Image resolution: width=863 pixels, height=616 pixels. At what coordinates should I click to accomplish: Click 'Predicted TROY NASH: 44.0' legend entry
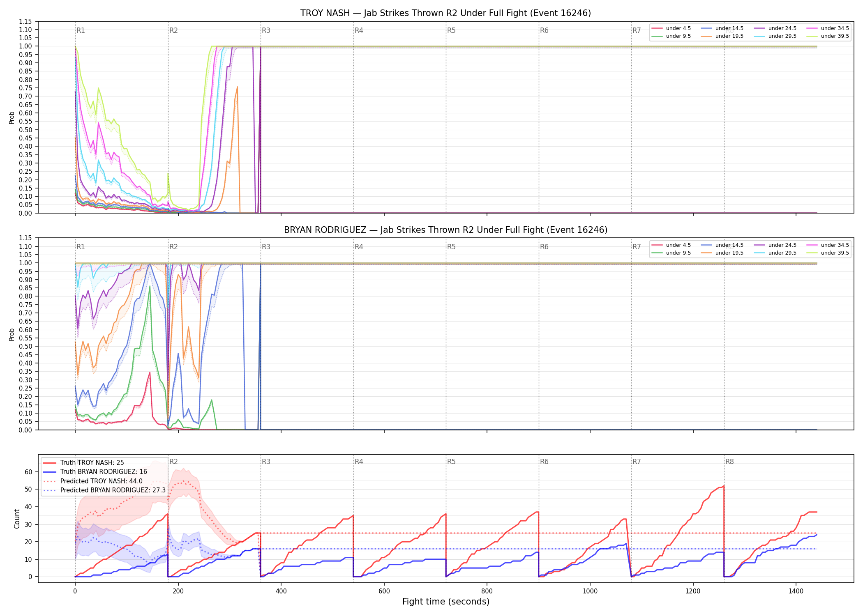pos(93,481)
